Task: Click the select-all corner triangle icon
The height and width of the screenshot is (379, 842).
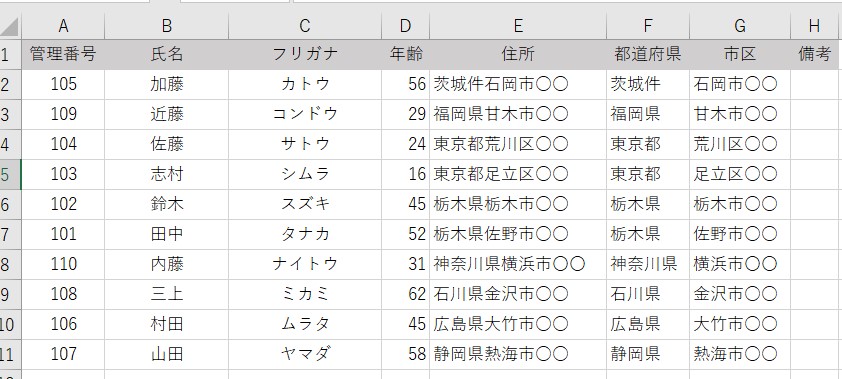Action: [10, 26]
